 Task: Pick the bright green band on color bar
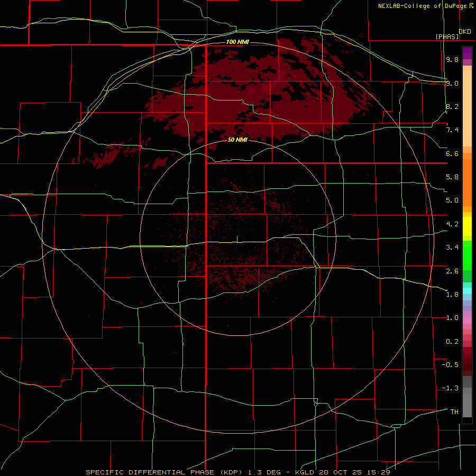click(x=467, y=255)
